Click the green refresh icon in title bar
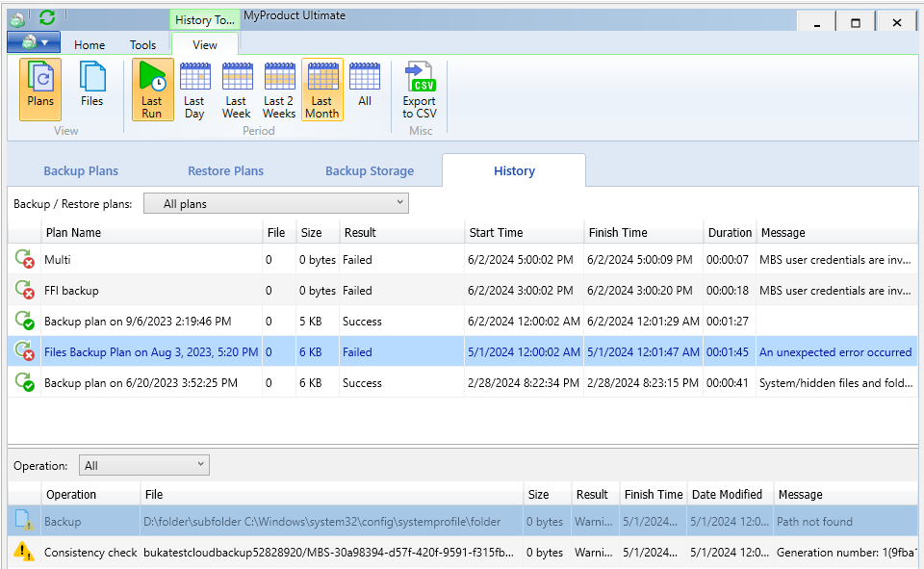924x569 pixels. pos(46,17)
